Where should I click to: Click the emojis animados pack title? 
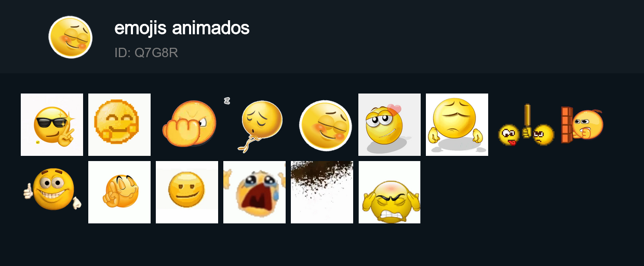click(182, 28)
